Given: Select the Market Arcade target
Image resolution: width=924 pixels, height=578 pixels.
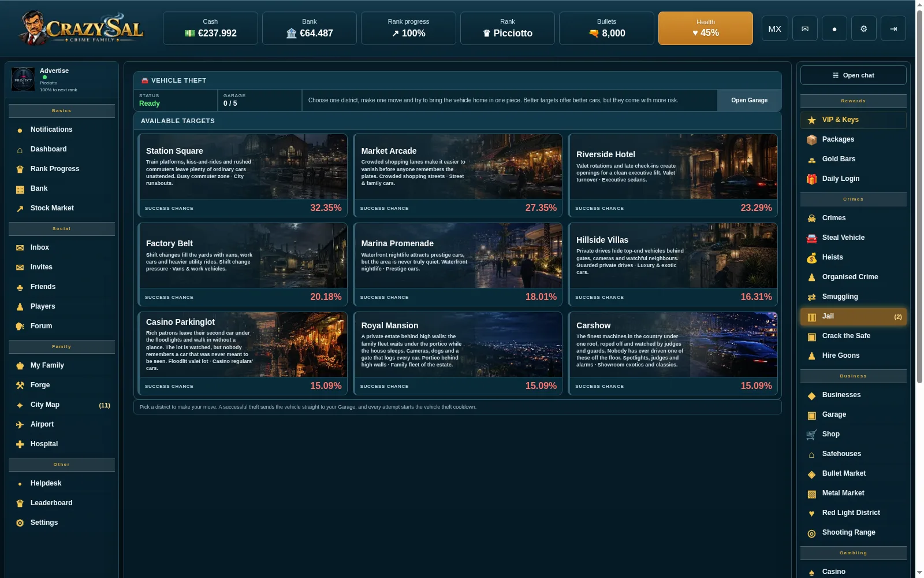Looking at the screenshot, I should coord(457,176).
